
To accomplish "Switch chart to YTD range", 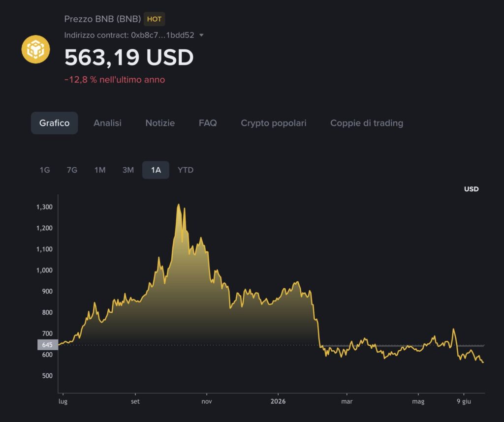I will (186, 170).
